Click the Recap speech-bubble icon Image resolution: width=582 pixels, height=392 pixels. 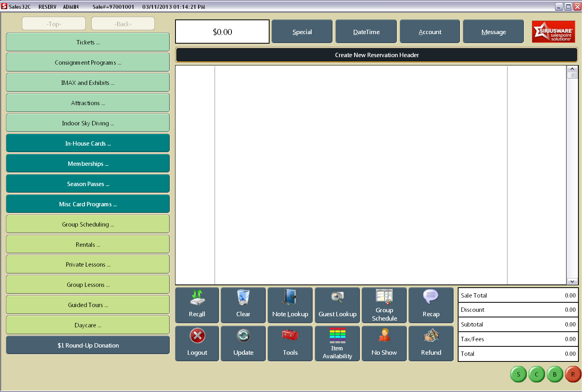(431, 305)
